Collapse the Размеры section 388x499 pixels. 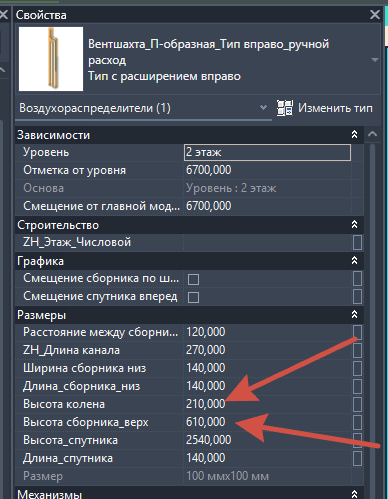[x=354, y=315]
